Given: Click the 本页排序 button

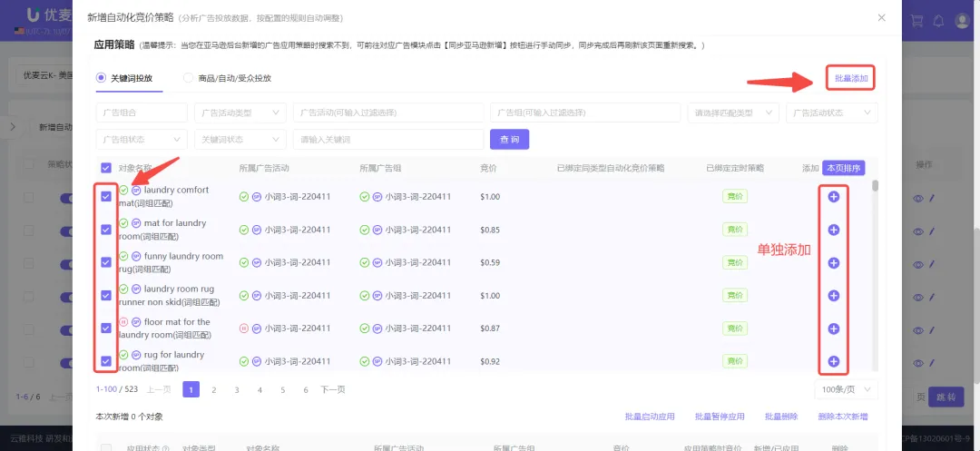Looking at the screenshot, I should [843, 168].
